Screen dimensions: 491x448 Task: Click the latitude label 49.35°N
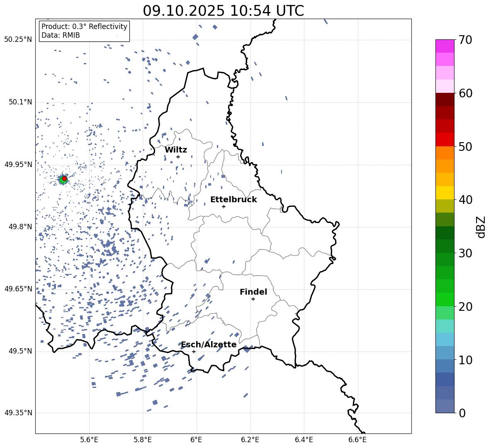tap(18, 413)
